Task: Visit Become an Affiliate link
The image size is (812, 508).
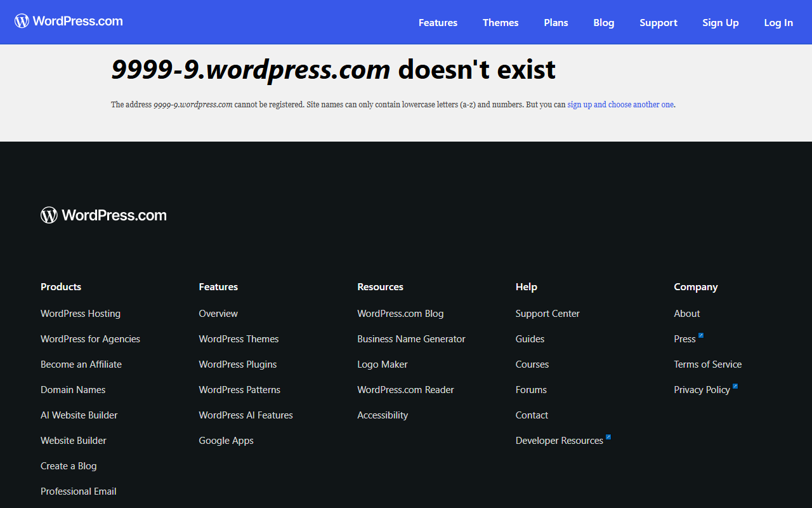Action: pos(81,364)
